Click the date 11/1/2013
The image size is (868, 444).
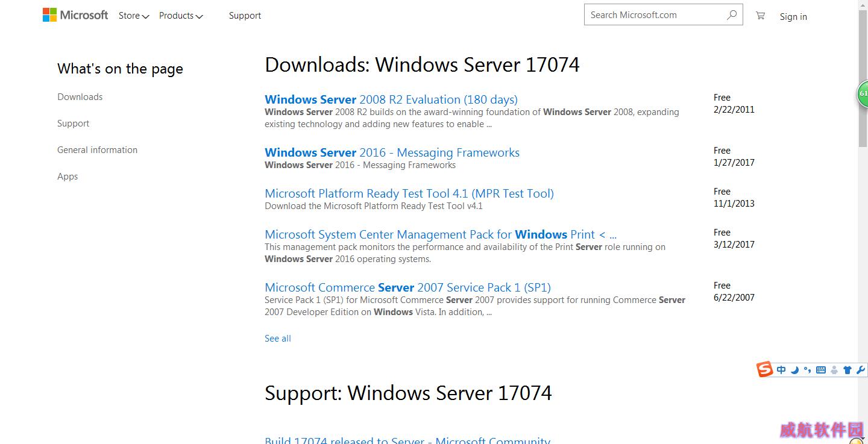pos(734,204)
